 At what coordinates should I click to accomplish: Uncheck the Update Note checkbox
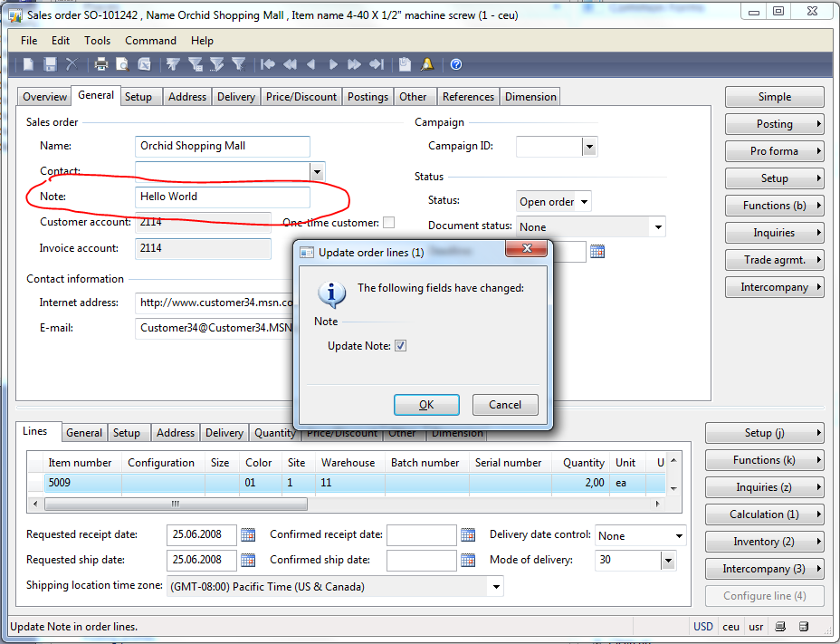(x=401, y=346)
